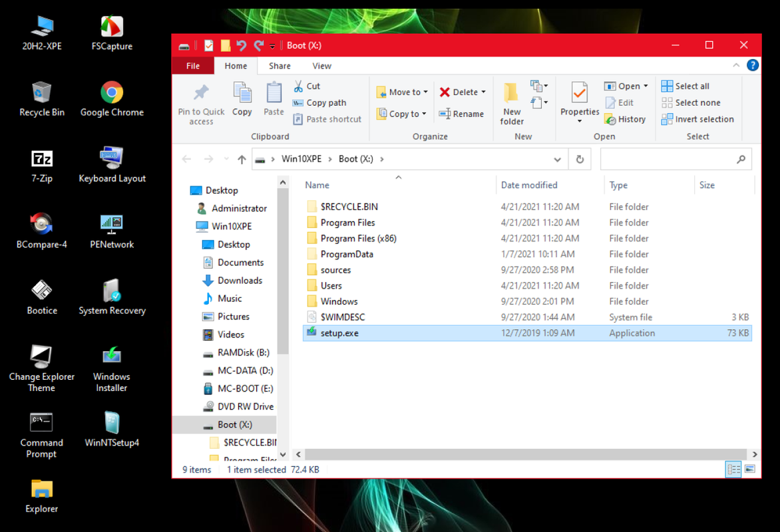Click Select all in ribbon
Image resolution: width=780 pixels, height=532 pixels.
click(685, 86)
